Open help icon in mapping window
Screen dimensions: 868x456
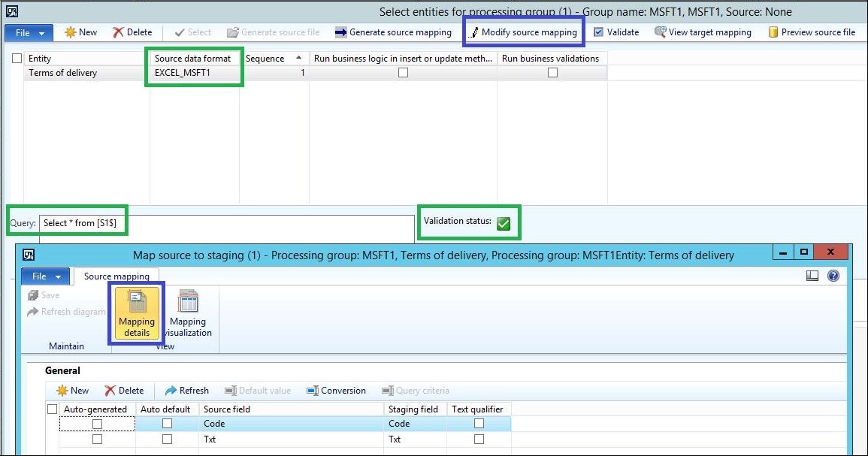[833, 276]
